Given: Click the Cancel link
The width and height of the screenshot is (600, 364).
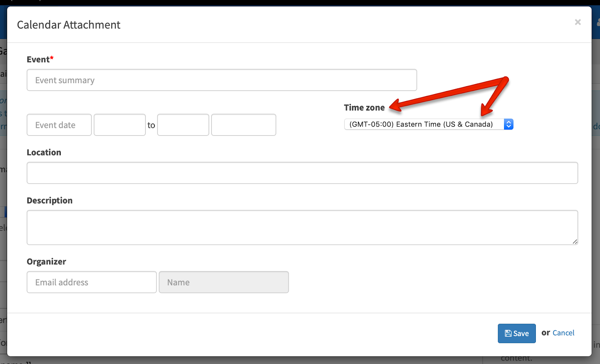Looking at the screenshot, I should pos(563,333).
